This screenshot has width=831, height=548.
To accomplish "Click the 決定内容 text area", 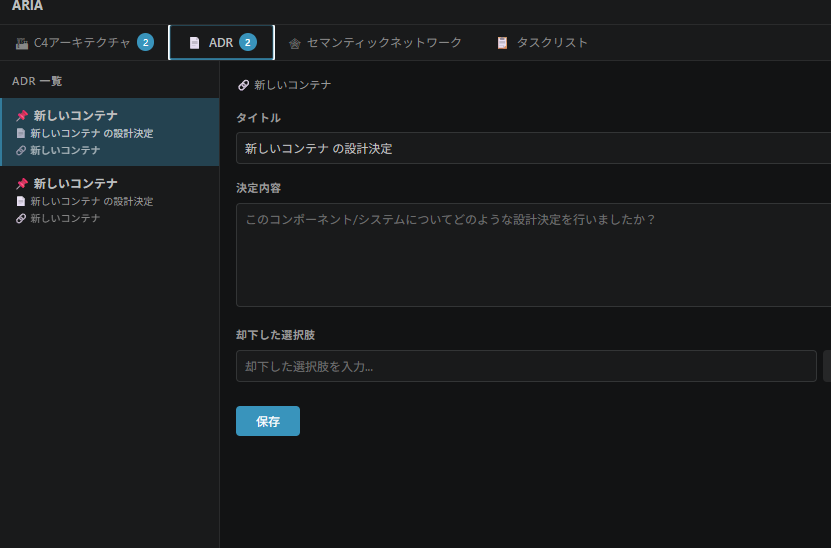I will coord(533,255).
